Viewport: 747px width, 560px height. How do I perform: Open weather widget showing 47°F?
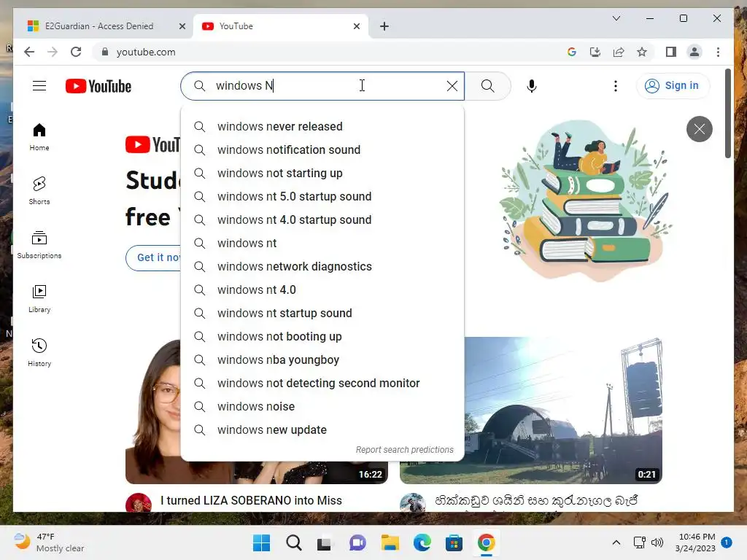pyautogui.click(x=49, y=542)
